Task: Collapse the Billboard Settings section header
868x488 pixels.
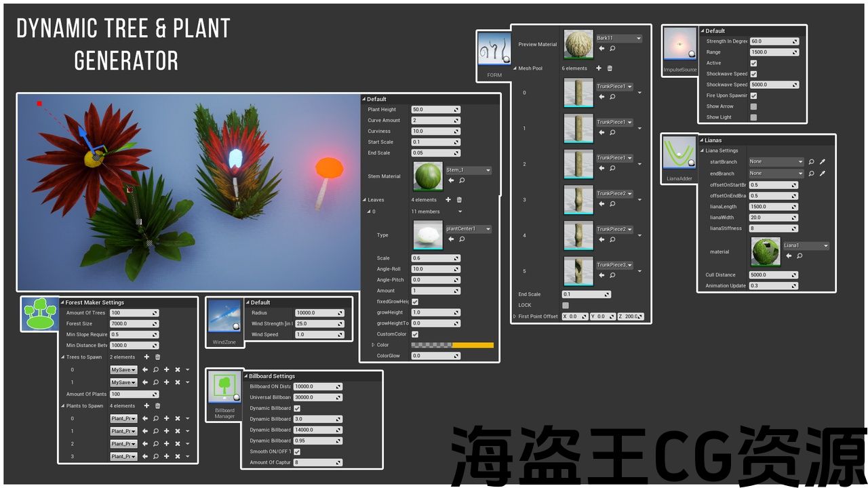Action: point(245,376)
